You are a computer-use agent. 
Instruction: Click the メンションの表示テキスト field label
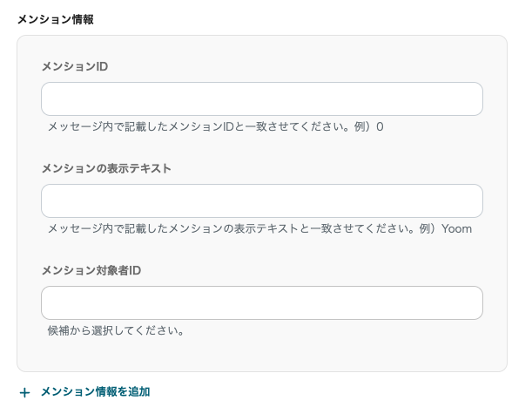click(105, 168)
